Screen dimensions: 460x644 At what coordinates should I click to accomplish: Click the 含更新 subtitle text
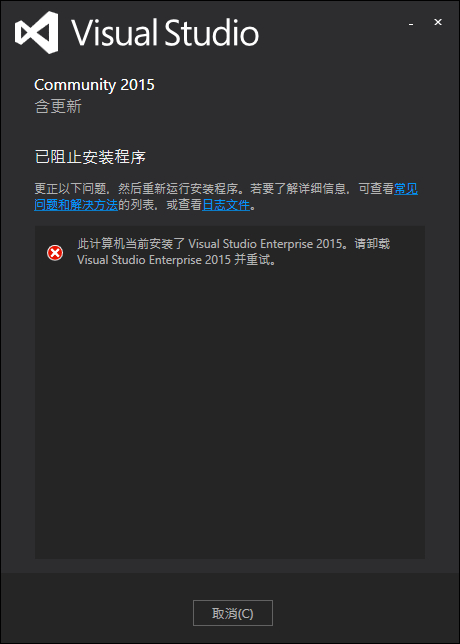point(58,107)
